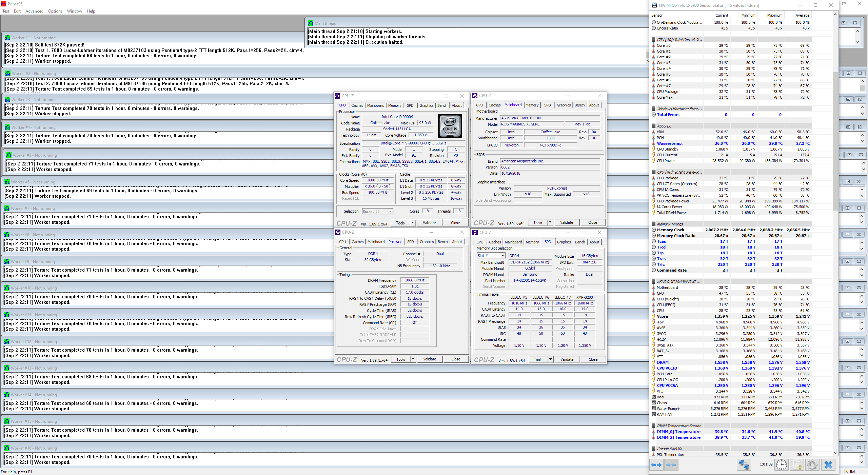The height and width of the screenshot is (475, 868).
Task: Click the Worker #13 window icon
Action: pos(7,368)
